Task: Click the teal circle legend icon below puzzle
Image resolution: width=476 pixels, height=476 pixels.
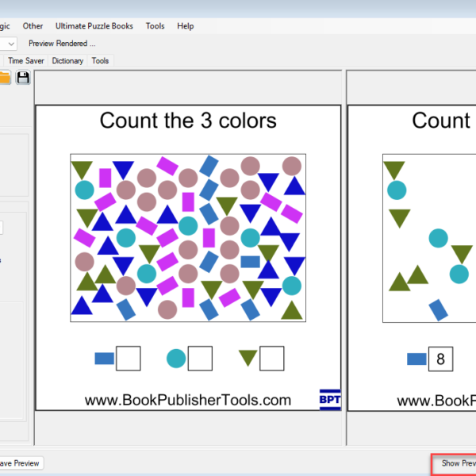Action: point(175,359)
